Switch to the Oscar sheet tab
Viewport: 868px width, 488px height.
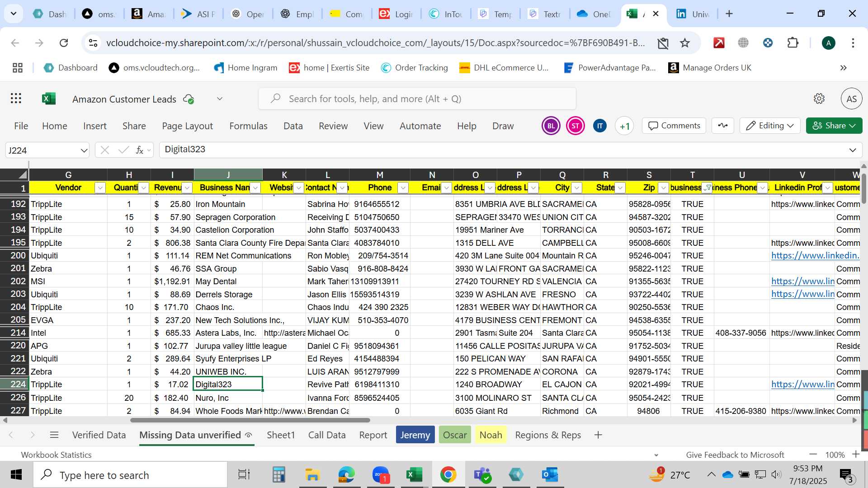click(x=455, y=435)
